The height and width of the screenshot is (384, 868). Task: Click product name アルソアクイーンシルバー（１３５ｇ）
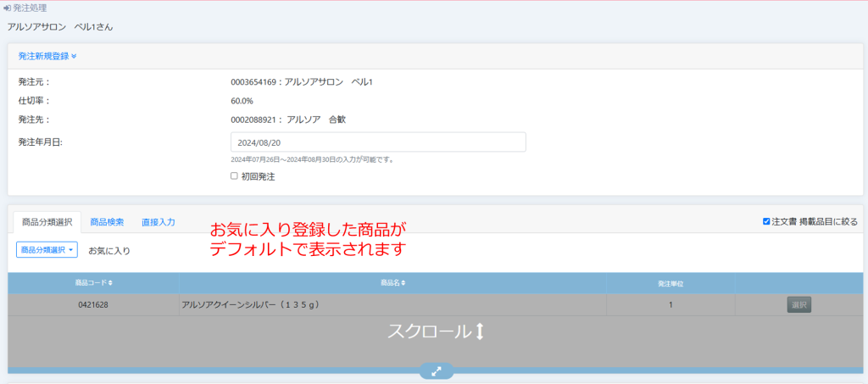click(x=250, y=304)
